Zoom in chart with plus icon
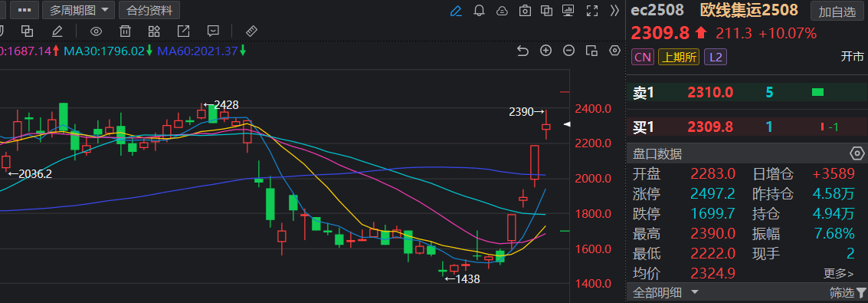This screenshot has height=303, width=868. [545, 51]
